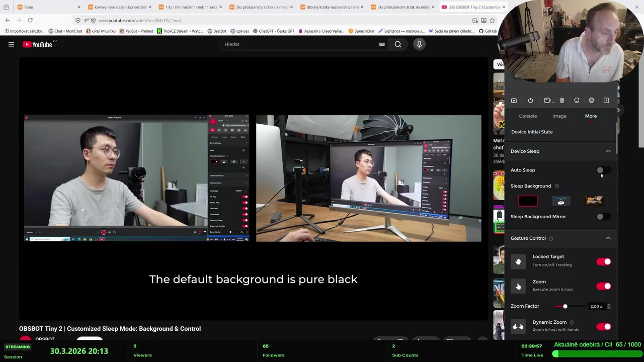Click the Dynamic Zoom help icon
This screenshot has width=644, height=362.
(x=572, y=322)
